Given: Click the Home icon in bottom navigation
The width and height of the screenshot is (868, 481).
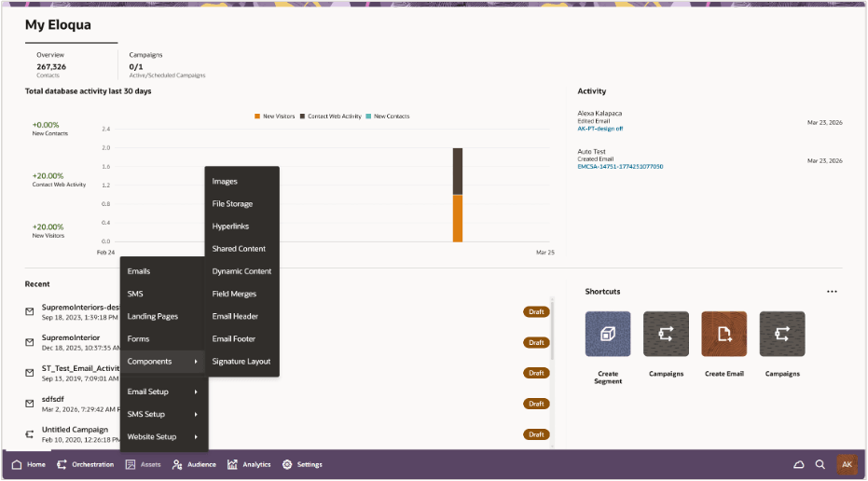Looking at the screenshot, I should click(17, 464).
